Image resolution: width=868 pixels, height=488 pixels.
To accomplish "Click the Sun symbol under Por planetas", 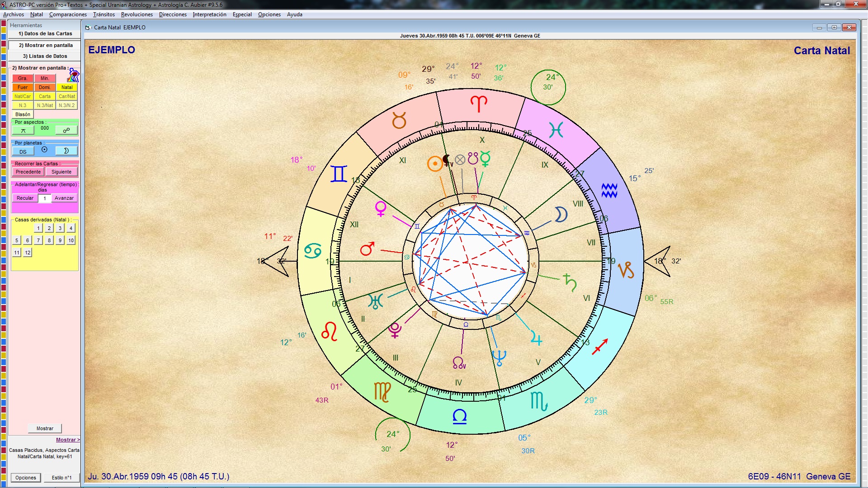I will 44,150.
